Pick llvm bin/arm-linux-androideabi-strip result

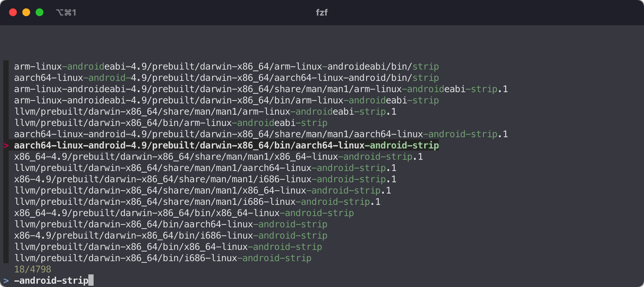(x=171, y=123)
